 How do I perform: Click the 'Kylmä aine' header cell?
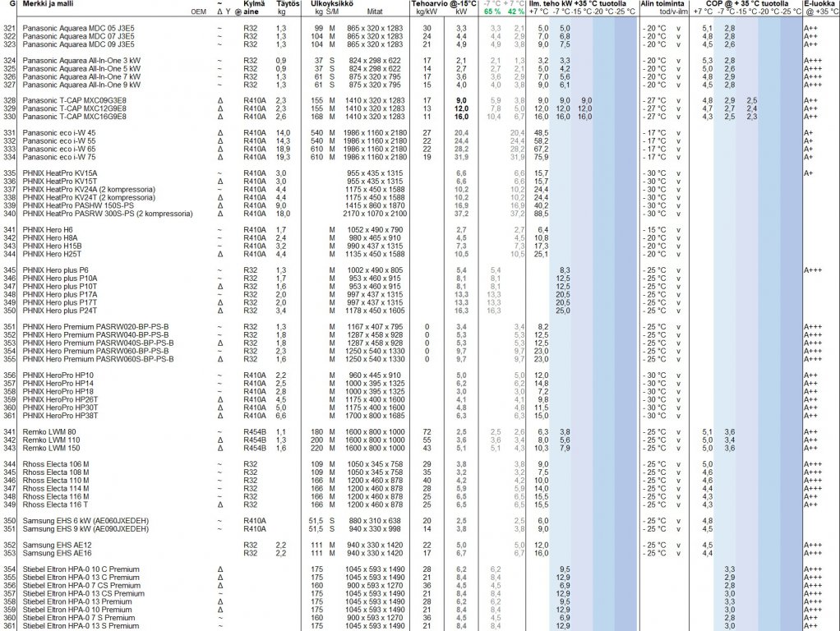(x=254, y=7)
